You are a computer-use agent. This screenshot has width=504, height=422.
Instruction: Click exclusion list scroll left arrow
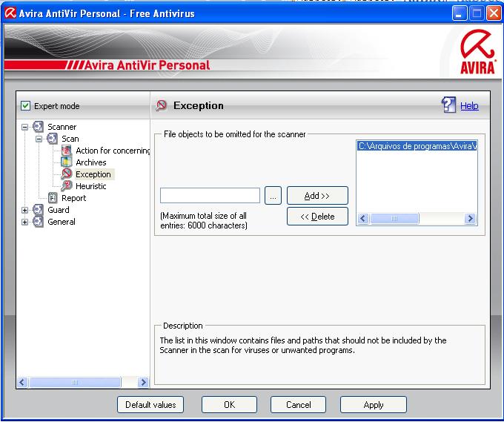pyautogui.click(x=363, y=219)
